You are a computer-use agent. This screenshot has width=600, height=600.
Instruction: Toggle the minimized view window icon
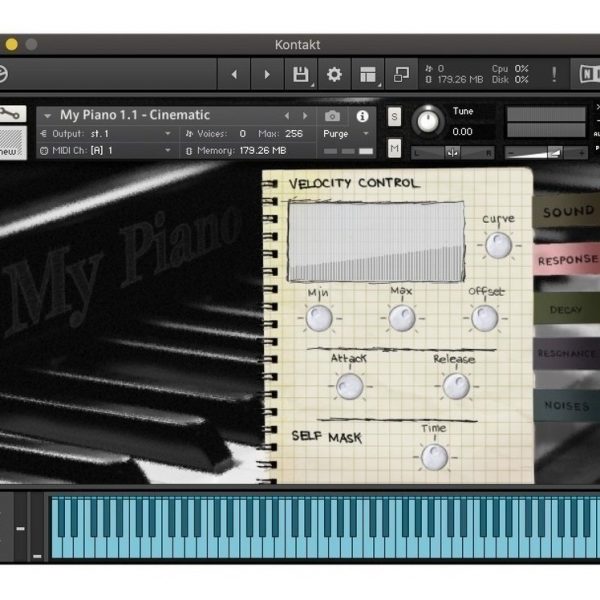pyautogui.click(x=401, y=74)
